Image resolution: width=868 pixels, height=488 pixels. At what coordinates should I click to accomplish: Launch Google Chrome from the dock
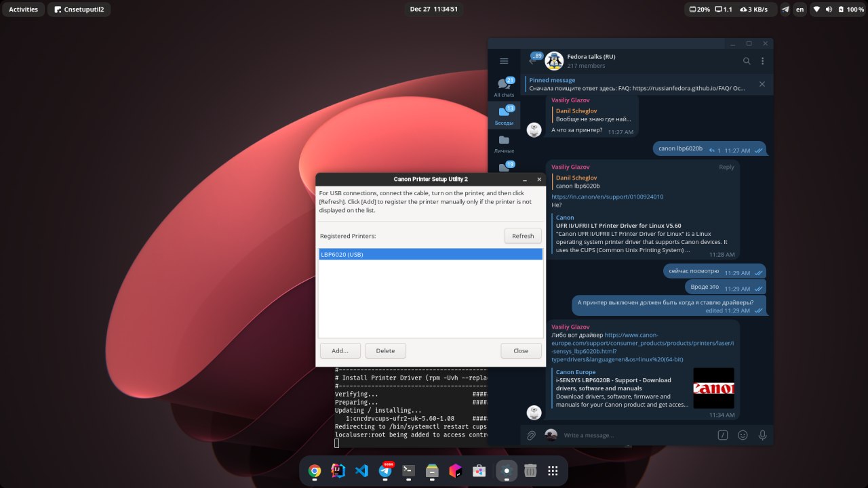[x=315, y=470]
